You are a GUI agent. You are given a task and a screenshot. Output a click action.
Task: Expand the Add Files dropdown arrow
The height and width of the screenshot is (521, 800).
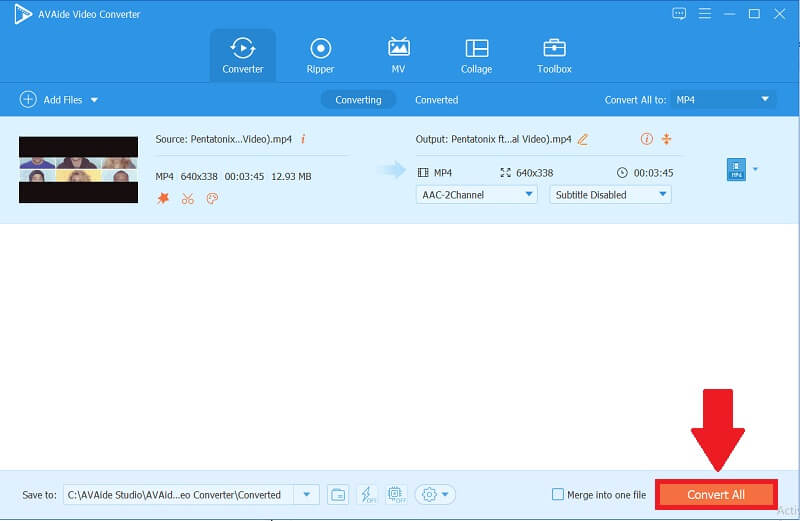pos(94,100)
